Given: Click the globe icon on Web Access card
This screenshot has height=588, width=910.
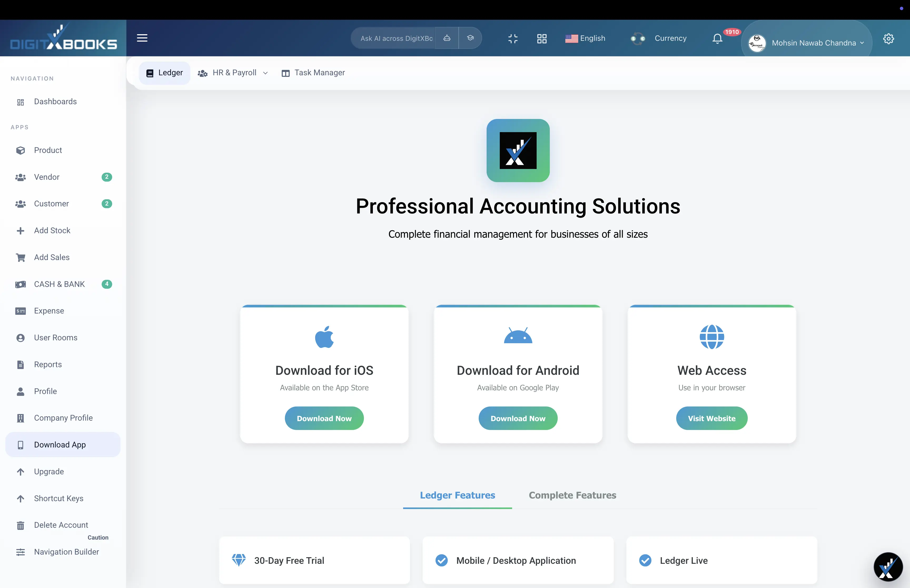Looking at the screenshot, I should (712, 336).
